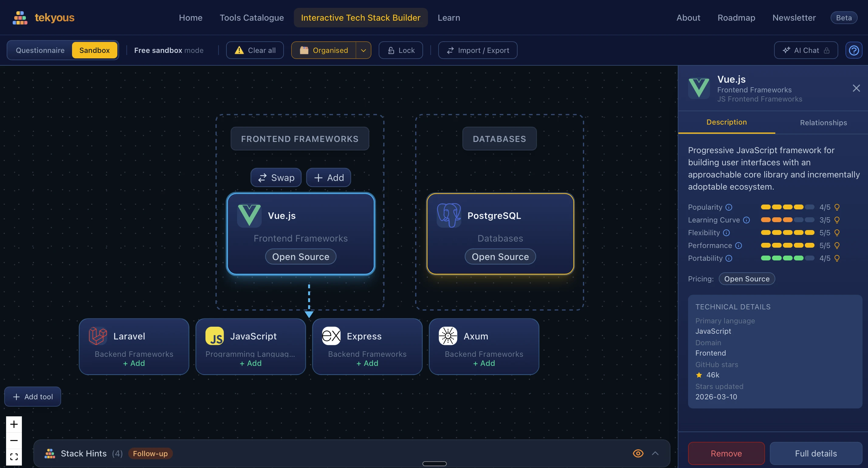Click lightbulb hint next to Popularity 4/5
The height and width of the screenshot is (468, 868).
click(837, 207)
